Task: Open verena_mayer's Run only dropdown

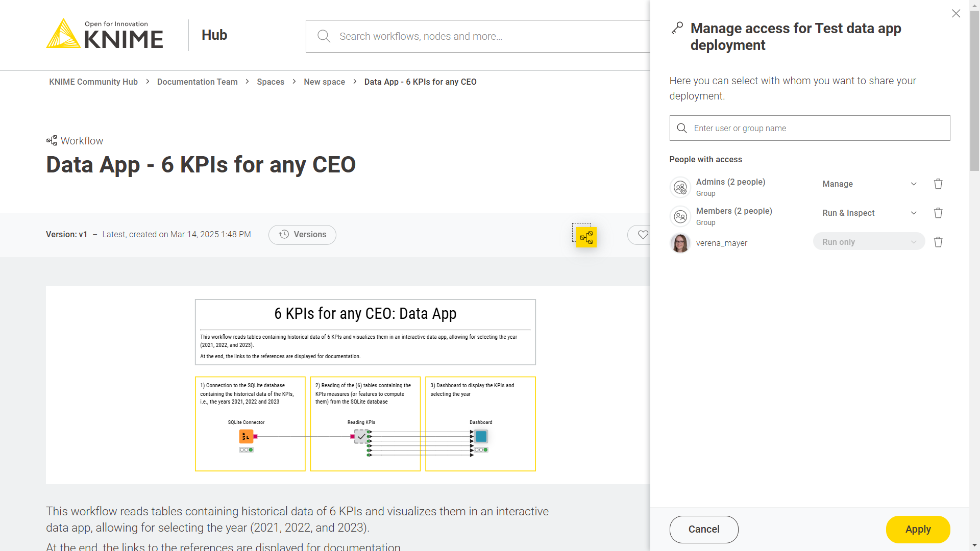Action: coord(869,242)
